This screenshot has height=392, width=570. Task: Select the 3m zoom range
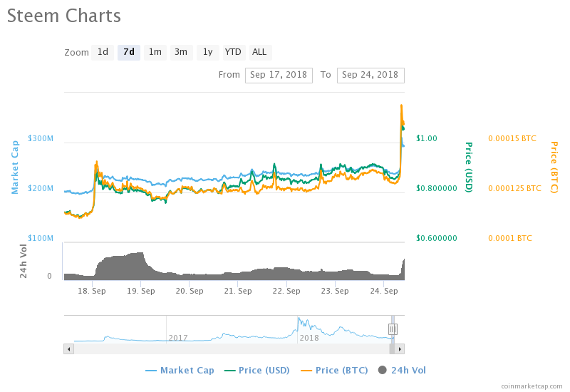click(181, 52)
